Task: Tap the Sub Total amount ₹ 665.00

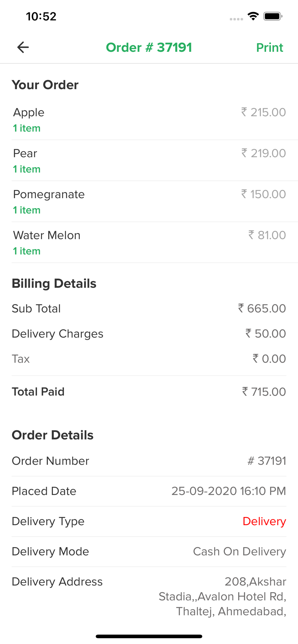Action: tap(262, 308)
